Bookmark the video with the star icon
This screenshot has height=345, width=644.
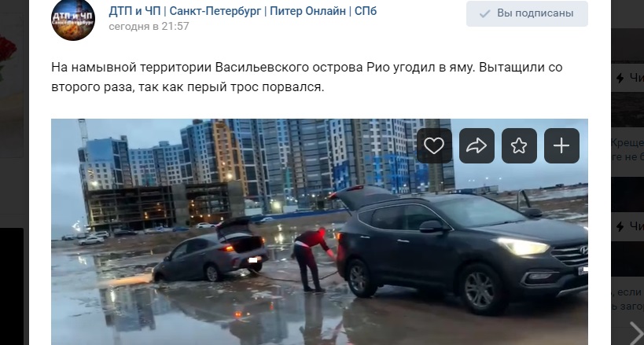(519, 146)
